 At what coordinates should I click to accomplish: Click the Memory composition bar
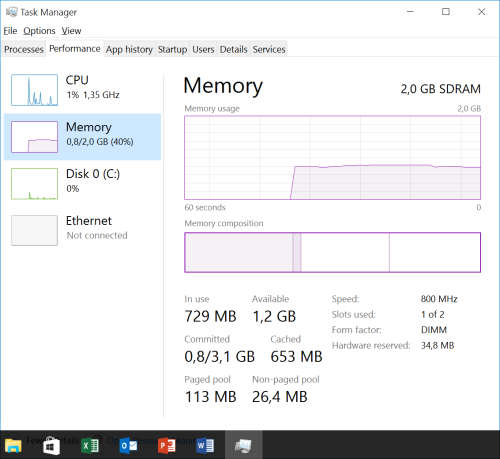coord(332,252)
